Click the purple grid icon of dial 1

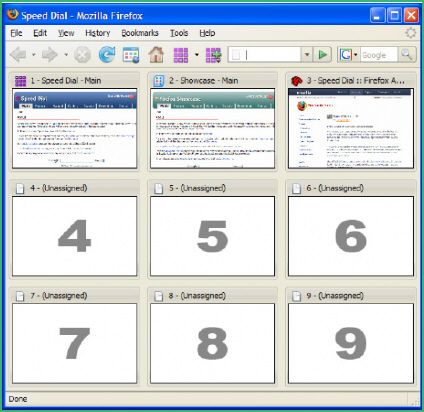[20, 81]
